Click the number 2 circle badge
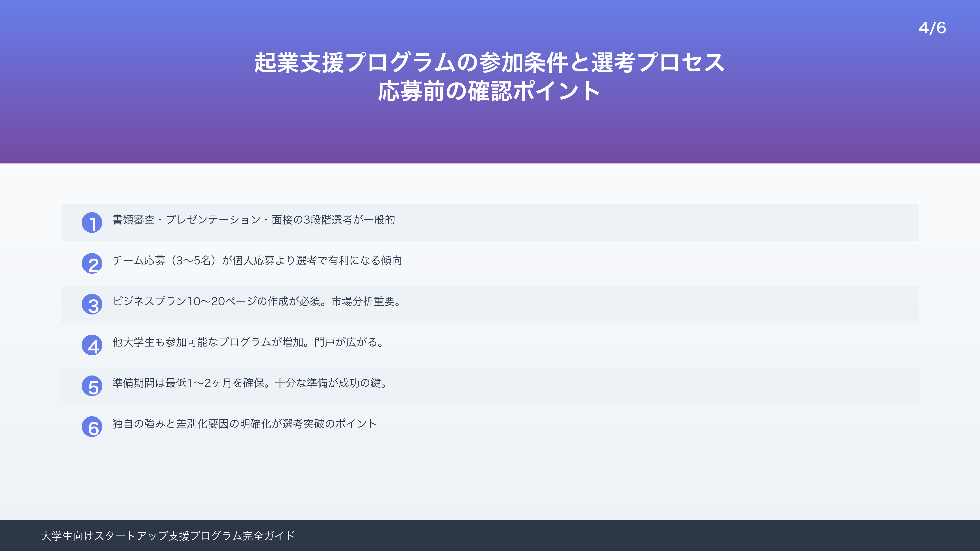 [x=92, y=263]
